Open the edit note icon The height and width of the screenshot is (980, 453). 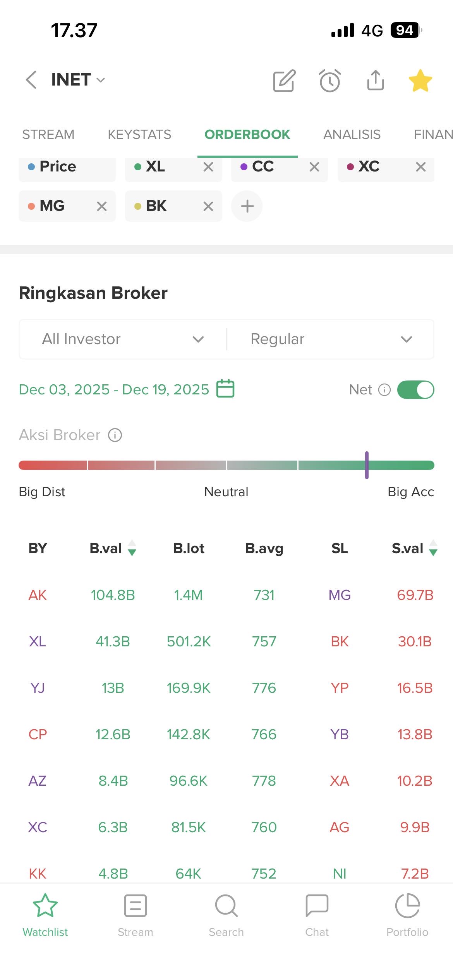coord(284,81)
